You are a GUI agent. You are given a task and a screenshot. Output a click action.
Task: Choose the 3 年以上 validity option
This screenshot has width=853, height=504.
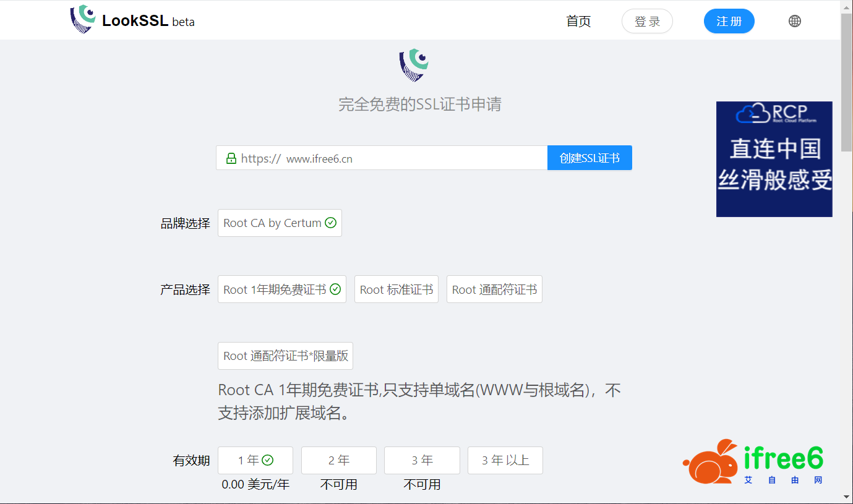505,460
